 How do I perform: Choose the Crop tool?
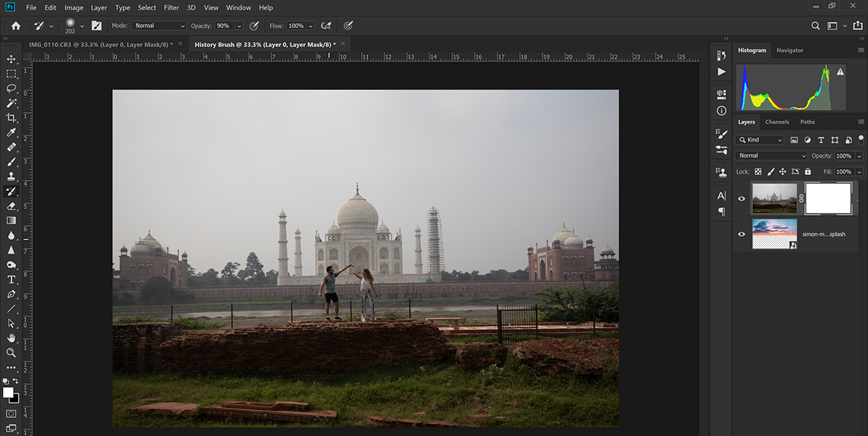(x=11, y=117)
